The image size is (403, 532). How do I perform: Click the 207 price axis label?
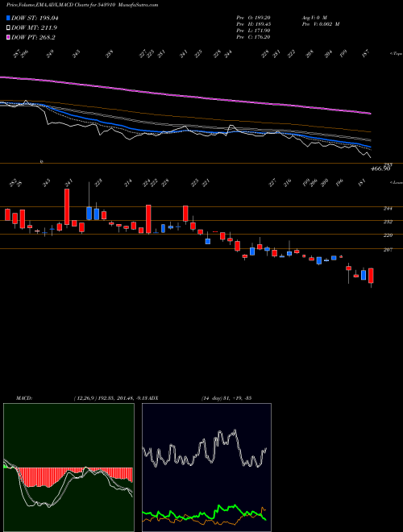click(x=388, y=250)
